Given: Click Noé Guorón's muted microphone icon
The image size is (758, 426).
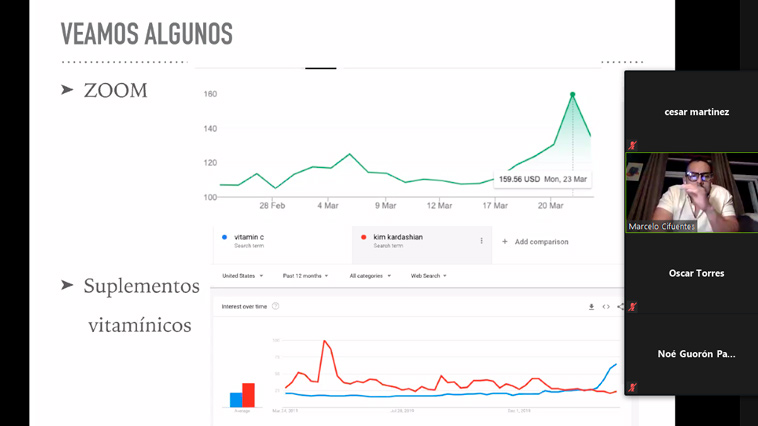Looking at the screenshot, I should 632,387.
